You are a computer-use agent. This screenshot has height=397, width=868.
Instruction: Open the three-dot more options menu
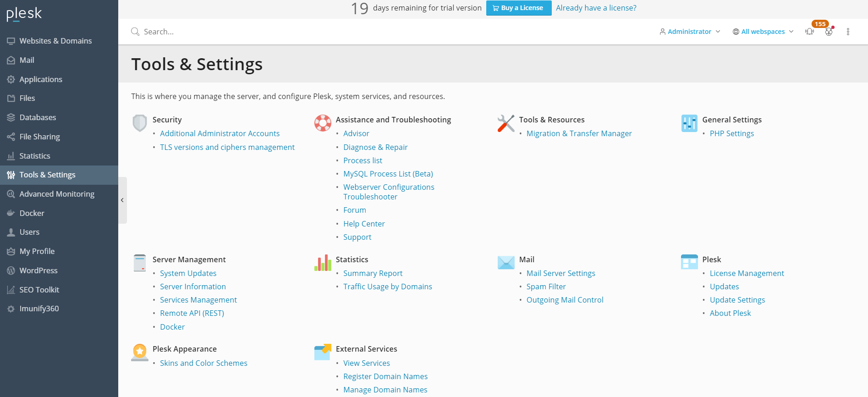coord(848,32)
